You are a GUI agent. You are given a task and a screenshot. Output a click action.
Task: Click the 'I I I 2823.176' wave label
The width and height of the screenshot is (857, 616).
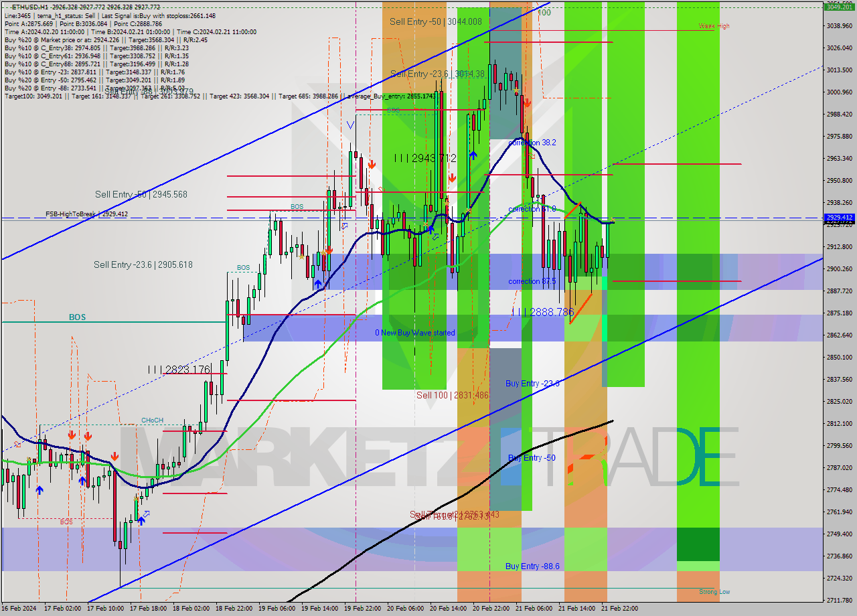point(179,370)
